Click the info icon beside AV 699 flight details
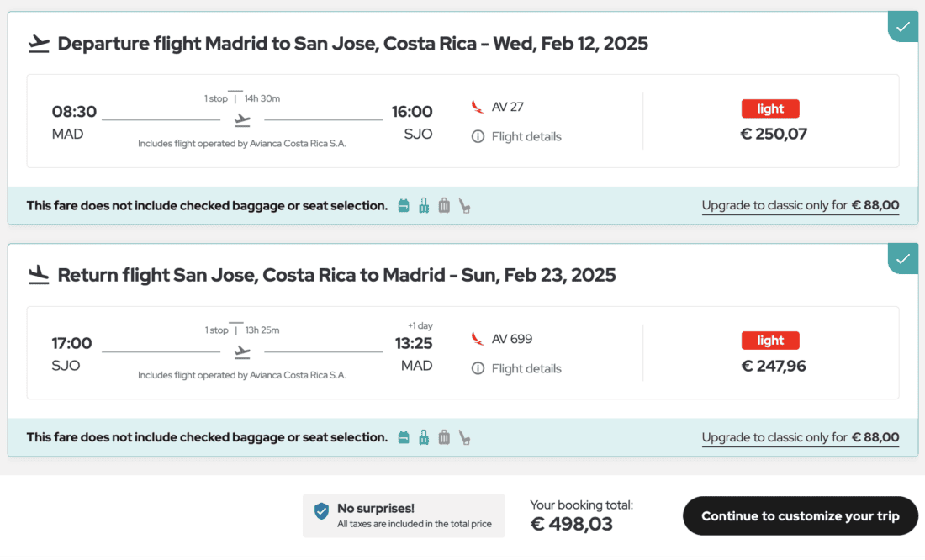The height and width of the screenshot is (560, 925). tap(478, 368)
